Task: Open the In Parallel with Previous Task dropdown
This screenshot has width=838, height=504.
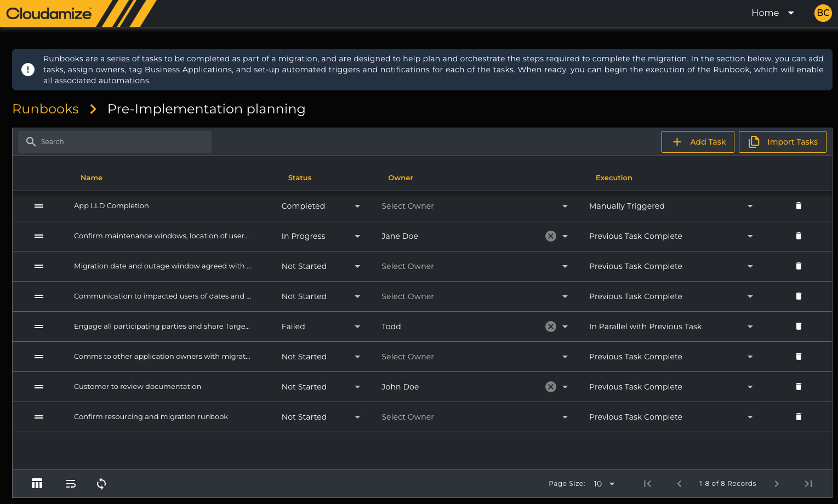Action: [x=671, y=327]
